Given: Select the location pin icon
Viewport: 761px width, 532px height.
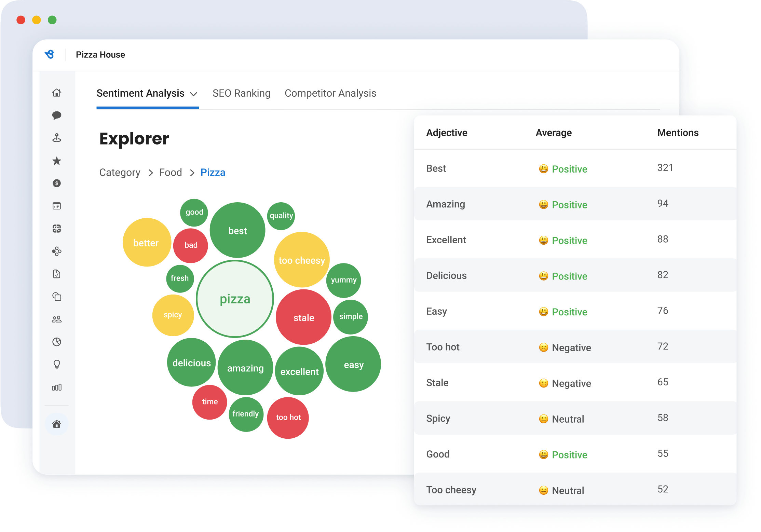Looking at the screenshot, I should click(57, 138).
